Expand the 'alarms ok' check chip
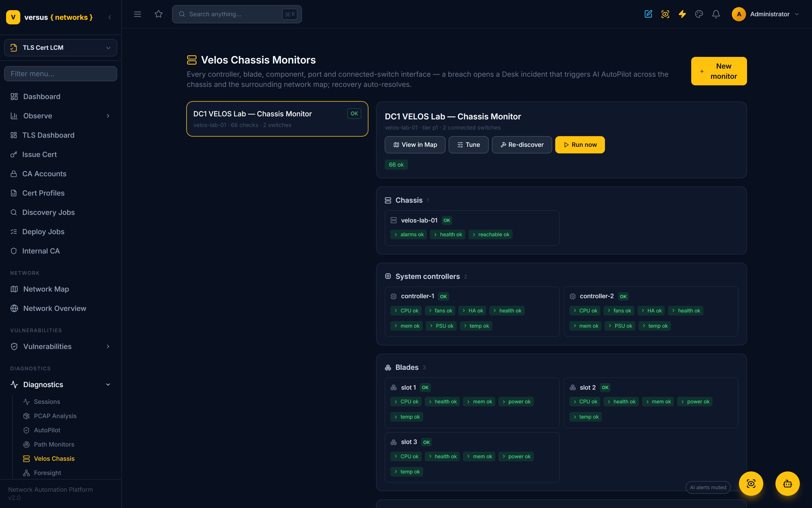Image resolution: width=812 pixels, height=508 pixels. coord(408,234)
